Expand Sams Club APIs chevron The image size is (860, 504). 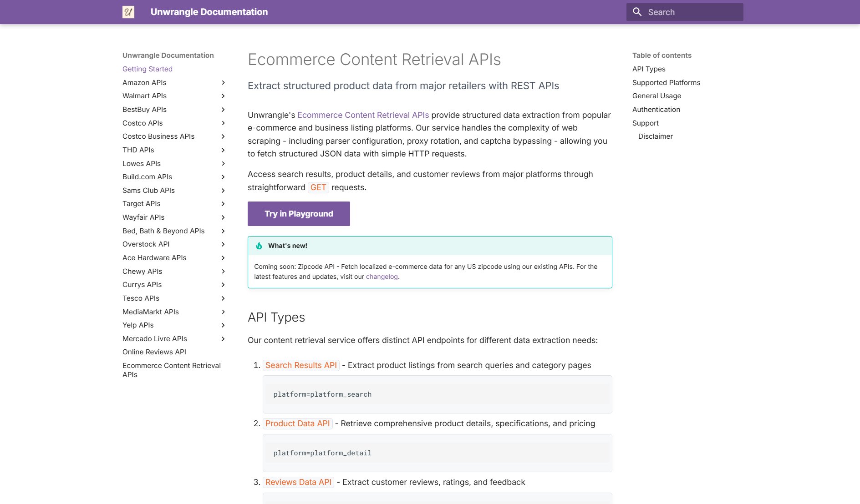[223, 191]
